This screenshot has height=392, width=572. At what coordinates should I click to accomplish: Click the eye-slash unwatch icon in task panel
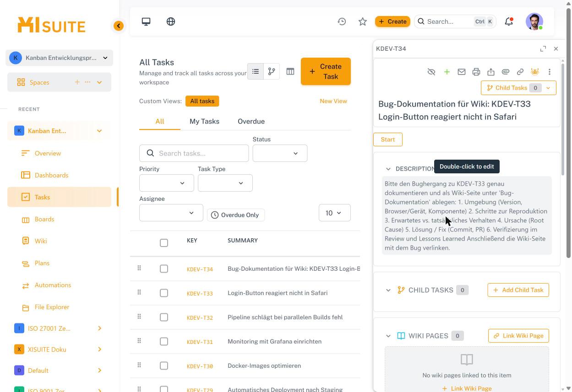(431, 72)
